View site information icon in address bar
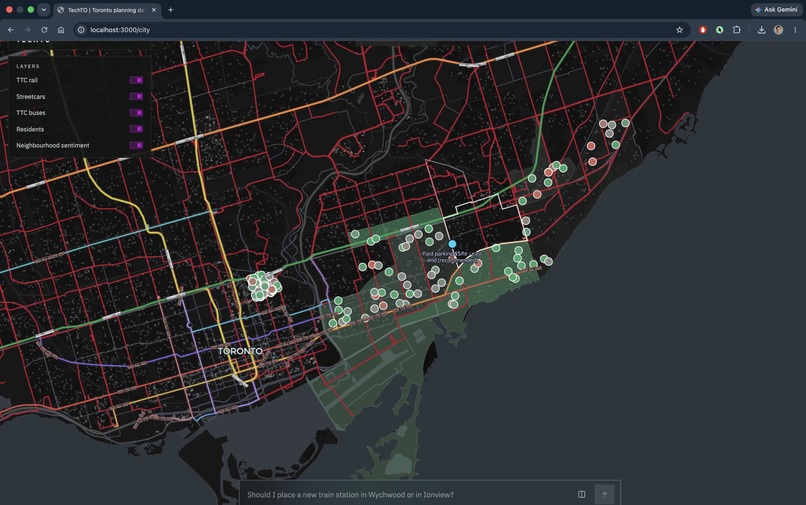The height and width of the screenshot is (505, 806). pos(81,30)
